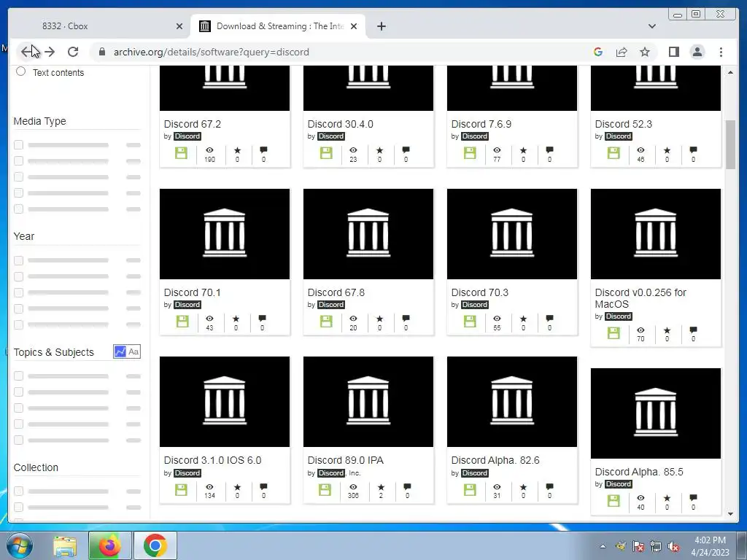Check the second Media Type filter checkbox

point(18,161)
